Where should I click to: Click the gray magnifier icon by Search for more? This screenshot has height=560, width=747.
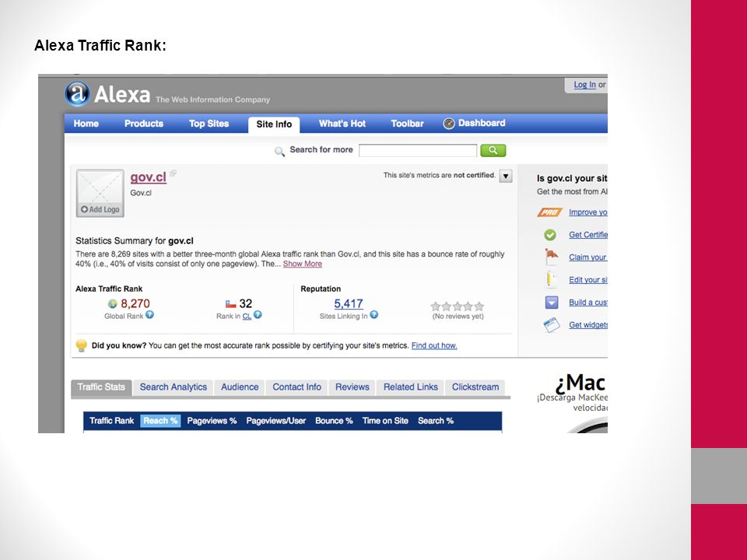279,152
